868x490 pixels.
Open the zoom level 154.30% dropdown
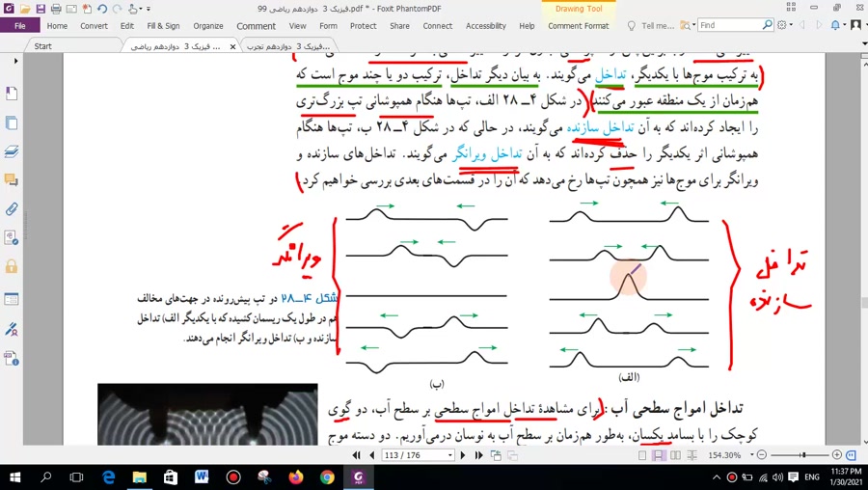[x=752, y=454]
